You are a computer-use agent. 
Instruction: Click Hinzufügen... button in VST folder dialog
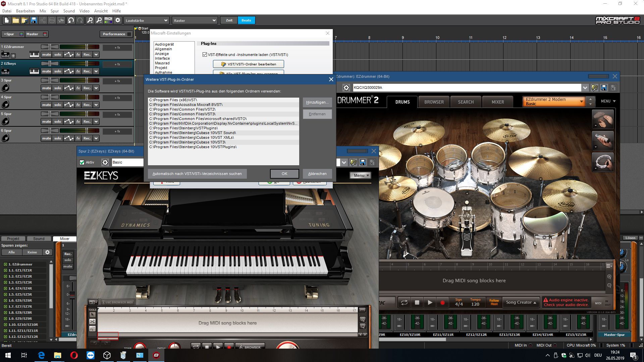317,103
